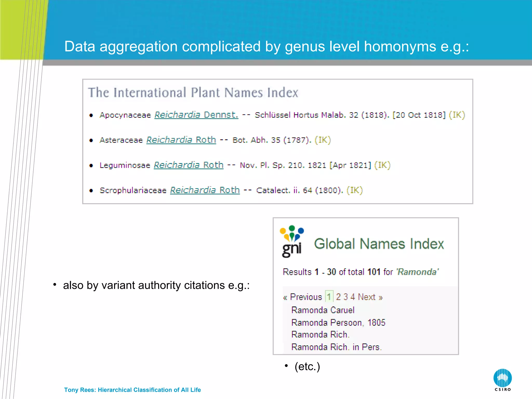Open the Asteraceae Reichardia Roth link
532x399 pixels.
tap(181, 140)
